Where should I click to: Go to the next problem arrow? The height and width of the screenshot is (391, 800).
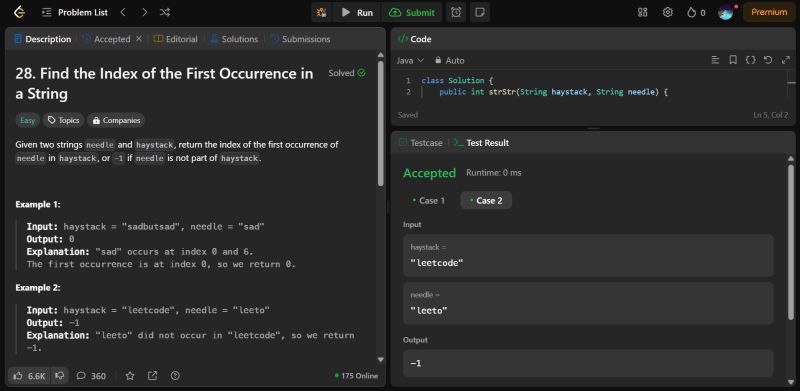click(x=144, y=12)
